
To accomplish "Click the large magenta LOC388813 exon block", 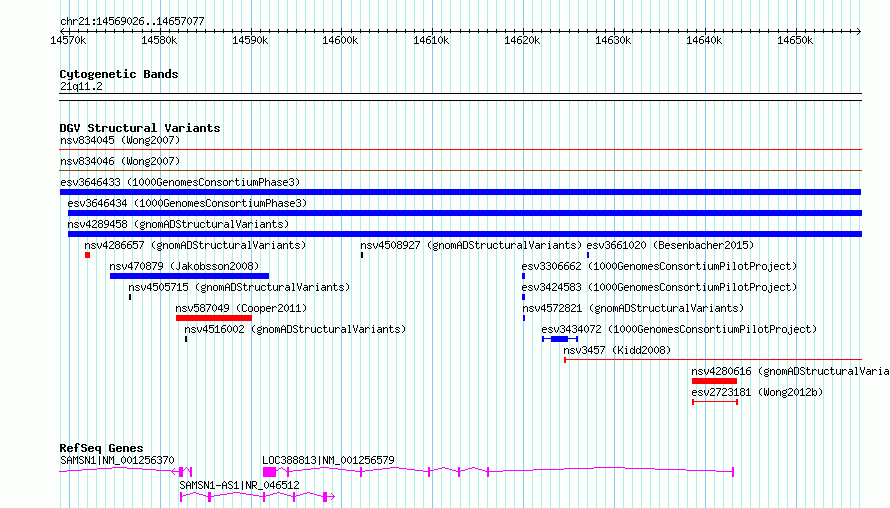I will (270, 472).
